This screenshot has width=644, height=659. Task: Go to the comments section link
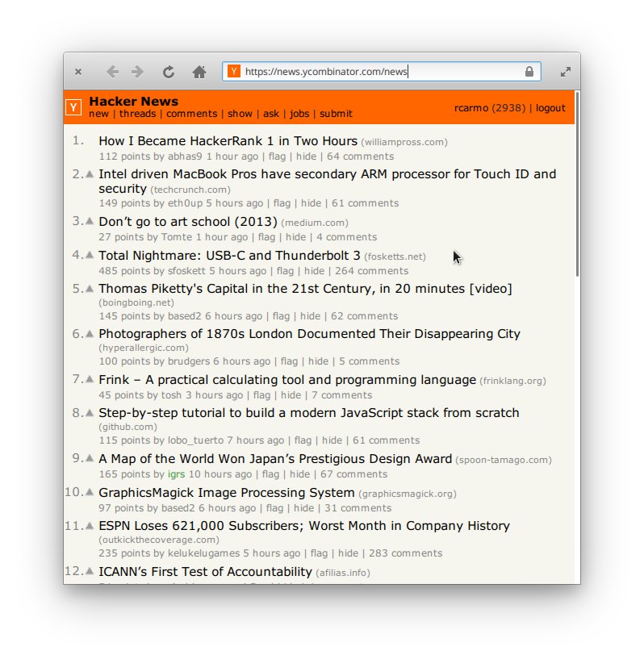[192, 114]
